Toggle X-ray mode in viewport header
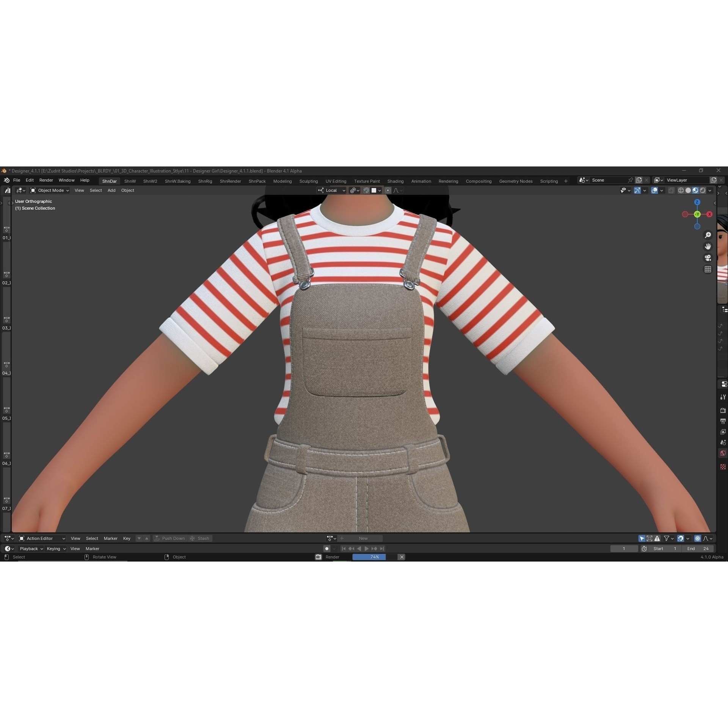 tap(672, 190)
